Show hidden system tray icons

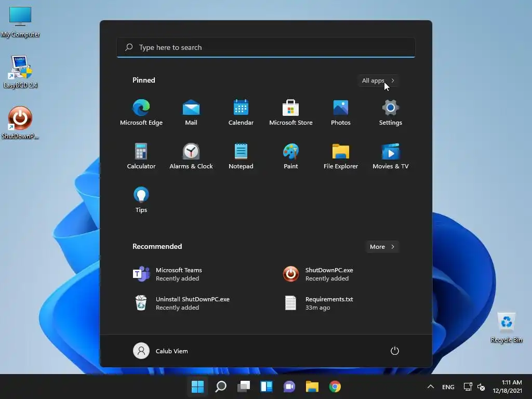point(431,387)
